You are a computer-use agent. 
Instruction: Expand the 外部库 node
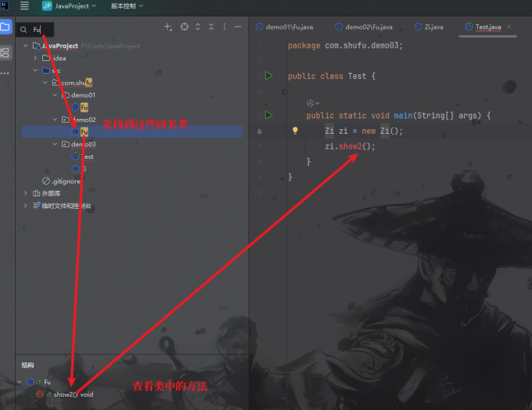pos(25,193)
